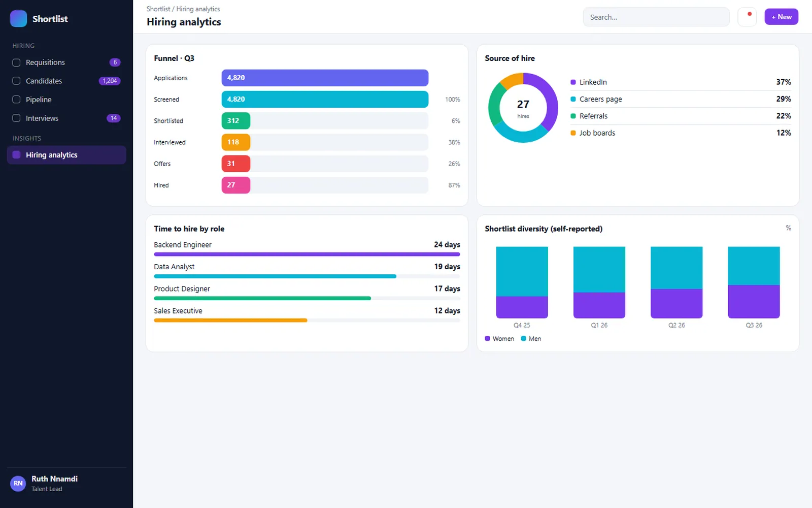Image resolution: width=812 pixels, height=508 pixels.
Task: Click the Pipeline sidebar icon
Action: pos(16,100)
